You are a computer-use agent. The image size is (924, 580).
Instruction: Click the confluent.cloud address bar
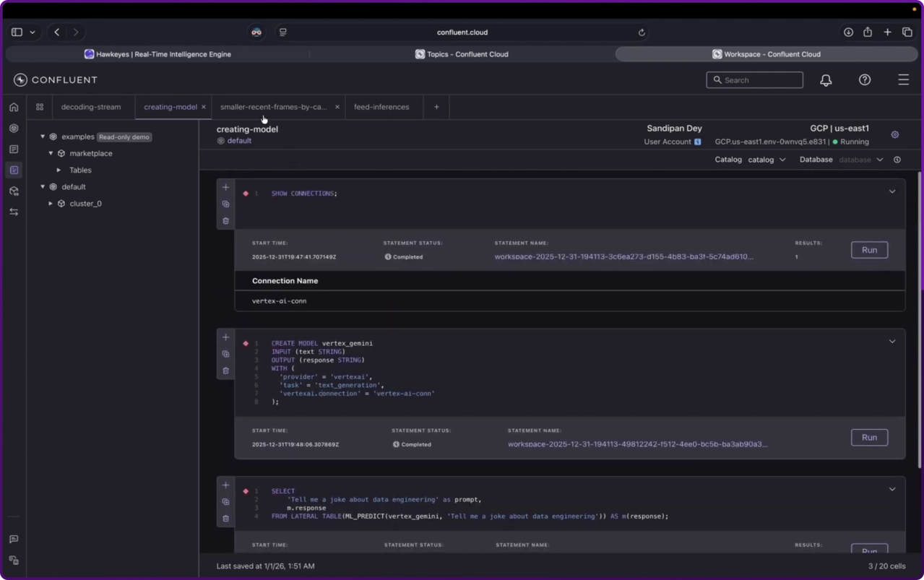462,33
